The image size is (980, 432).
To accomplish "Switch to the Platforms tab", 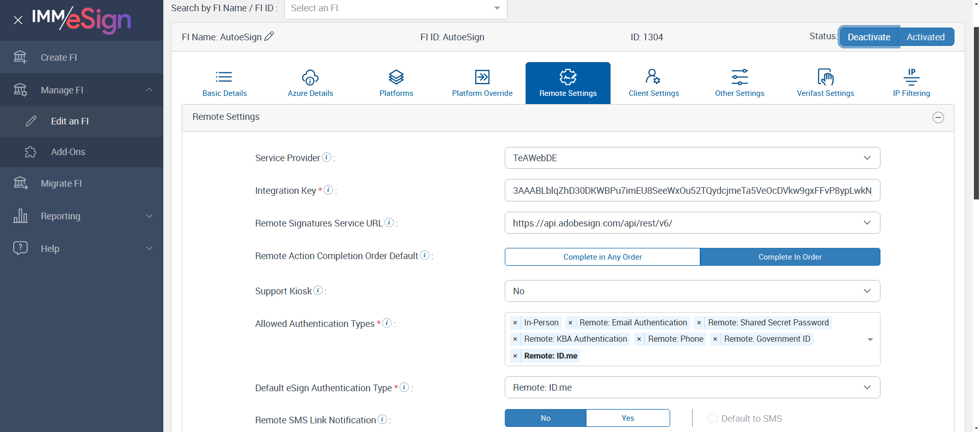I will pos(396,83).
